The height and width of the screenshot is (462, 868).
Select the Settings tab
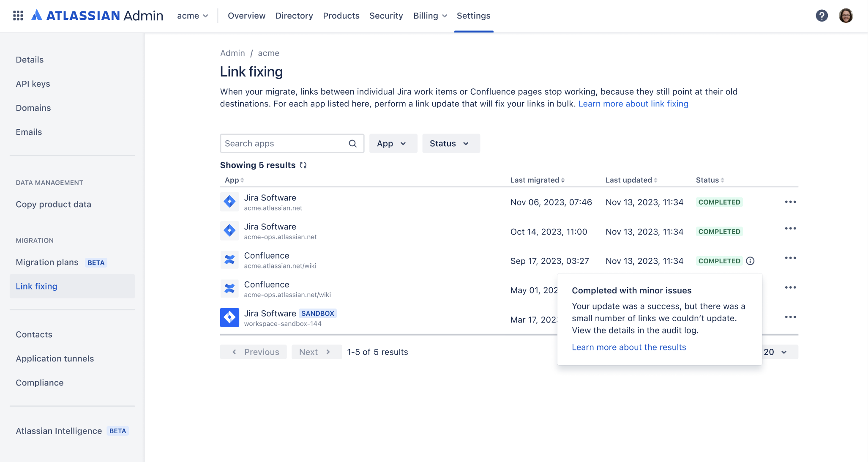473,16
